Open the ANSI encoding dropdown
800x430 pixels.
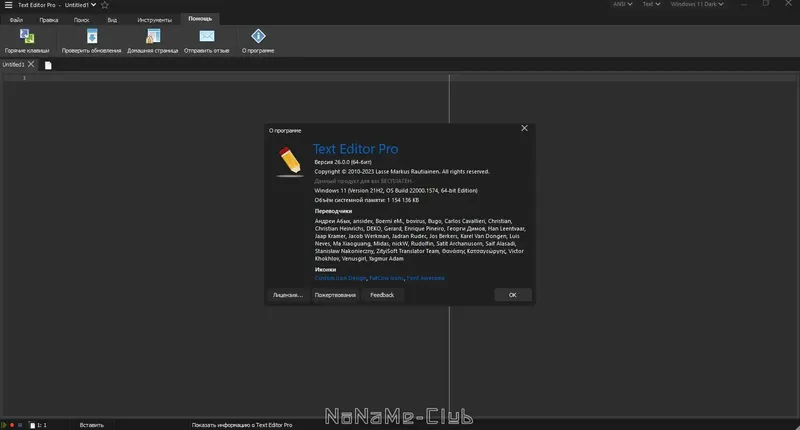click(622, 4)
